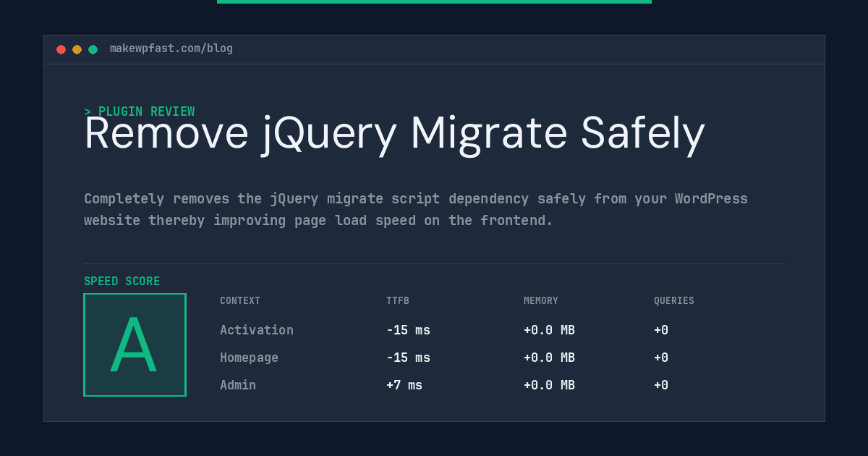Click the Homepage TTFB value -15 ms
Viewport: 868px width, 456px height.
point(408,358)
